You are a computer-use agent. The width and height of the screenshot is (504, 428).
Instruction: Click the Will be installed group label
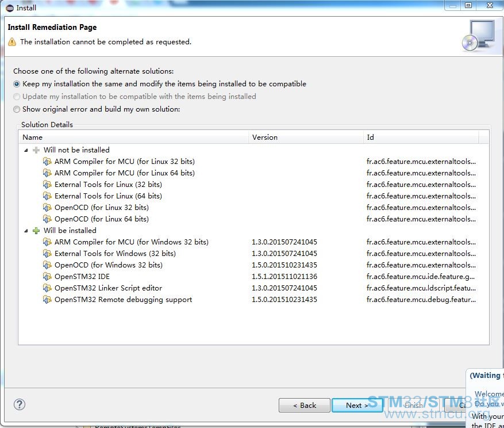click(70, 231)
